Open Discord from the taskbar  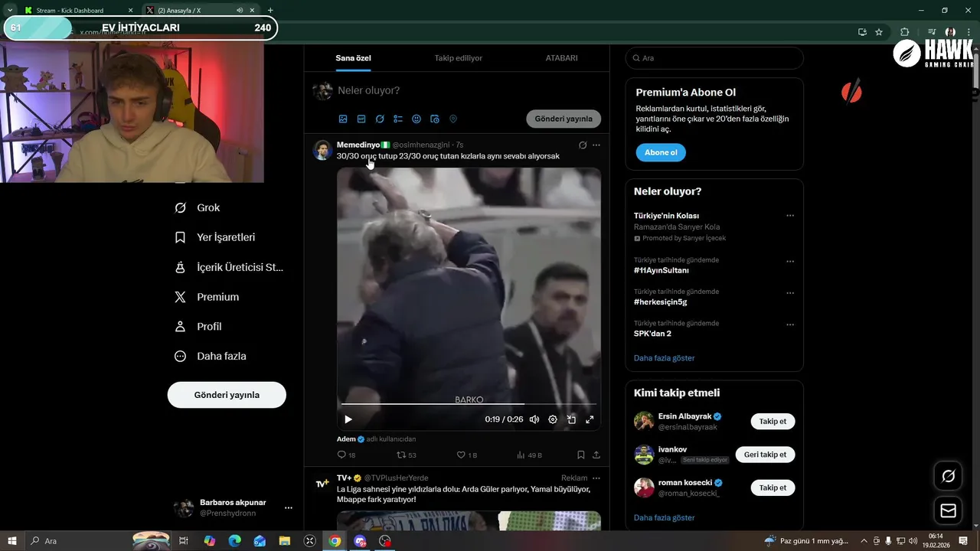click(360, 541)
